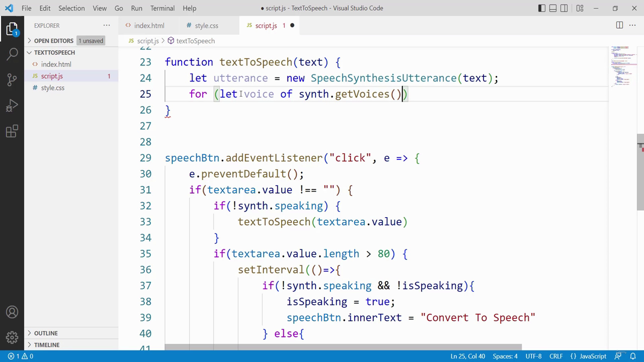Open the Selection menu
Image resolution: width=644 pixels, height=362 pixels.
[71, 8]
